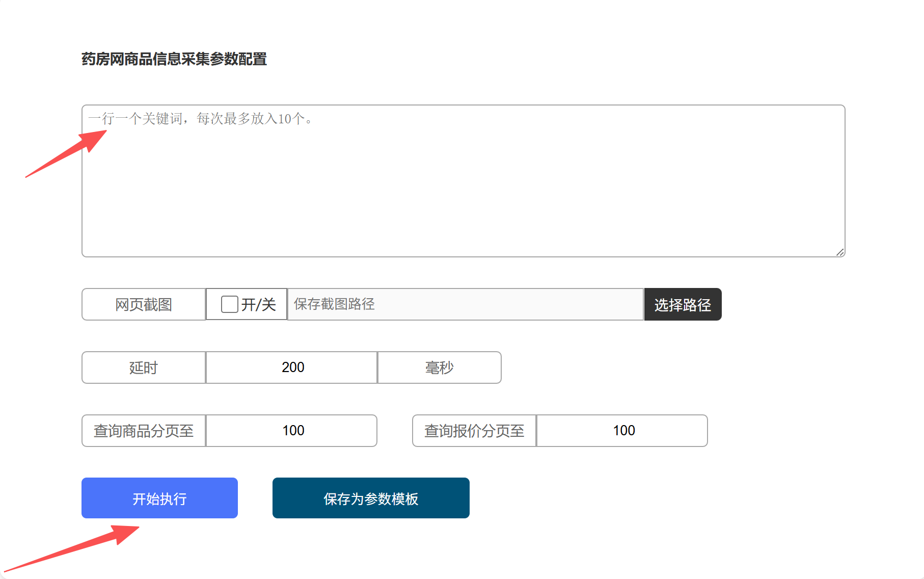924x579 pixels.
Task: Click the 查询商品分页至 value field
Action: point(292,431)
